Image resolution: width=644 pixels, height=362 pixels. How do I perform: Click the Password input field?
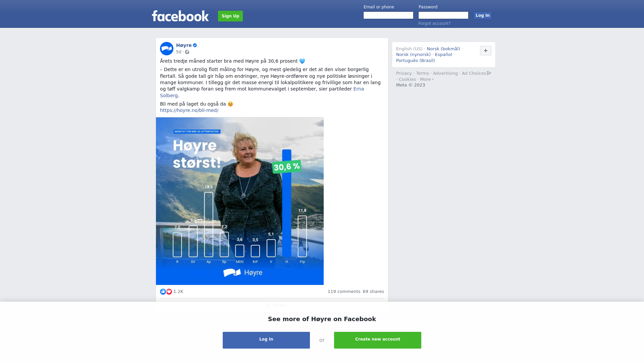pyautogui.click(x=443, y=15)
